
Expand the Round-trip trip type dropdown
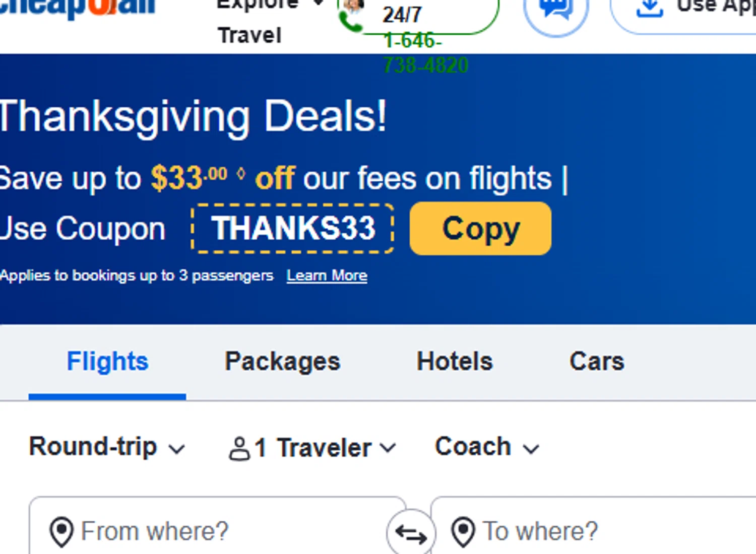point(107,447)
